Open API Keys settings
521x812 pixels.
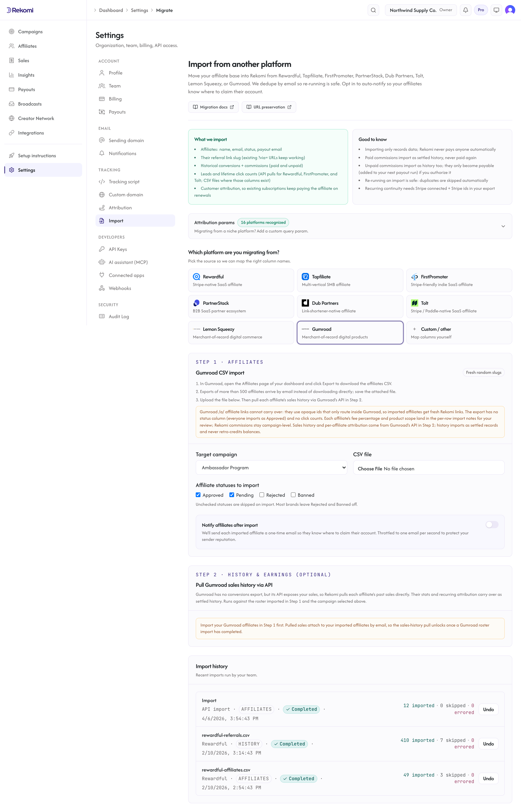click(135, 249)
